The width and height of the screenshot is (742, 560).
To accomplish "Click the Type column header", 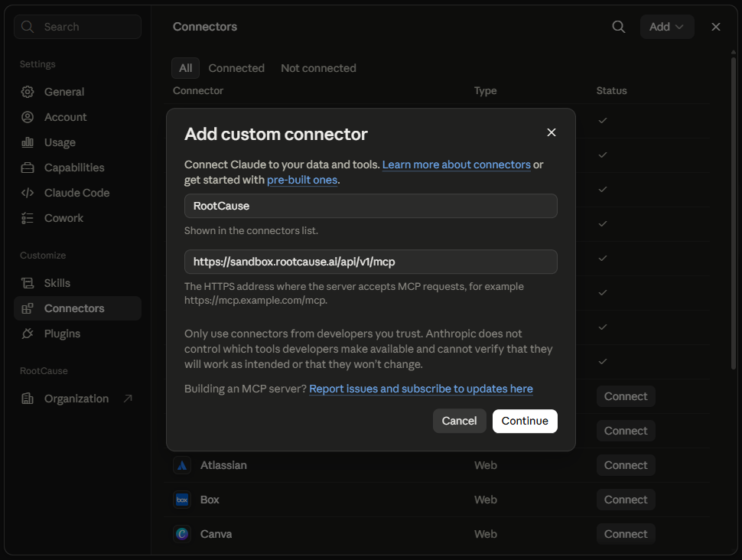I will [486, 90].
